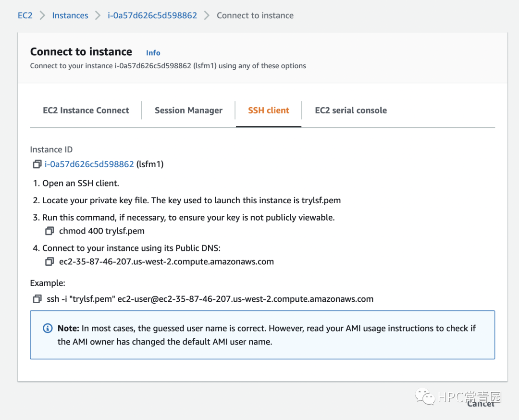Viewport: 519px width, 420px height.
Task: Click the Public DNS hostname text
Action: [x=166, y=262]
